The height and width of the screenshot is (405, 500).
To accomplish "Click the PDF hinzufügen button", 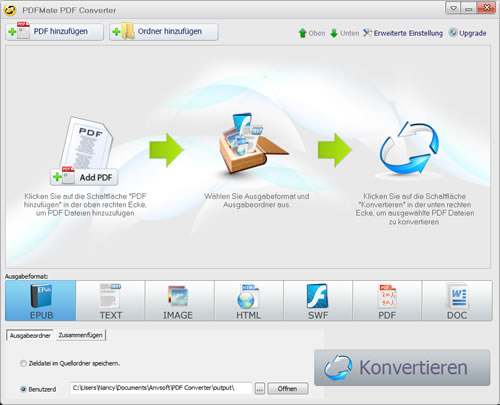I will tap(54, 32).
